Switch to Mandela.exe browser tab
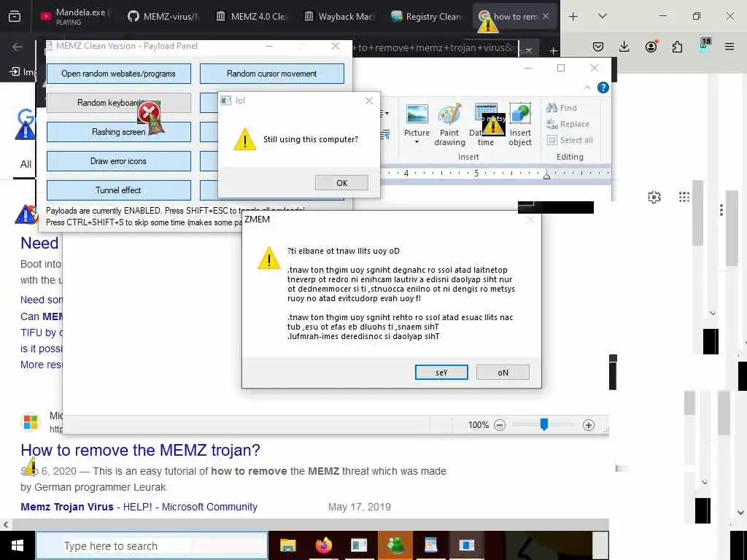Viewport: 747px width, 560px height. click(74, 16)
